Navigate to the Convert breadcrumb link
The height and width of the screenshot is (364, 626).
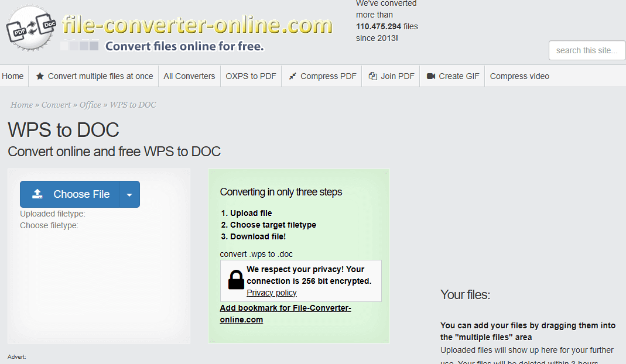(x=56, y=105)
